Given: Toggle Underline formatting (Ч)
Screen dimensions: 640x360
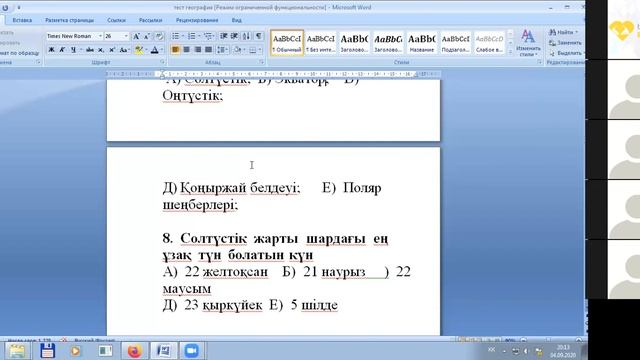Looking at the screenshot, I should point(73,50).
